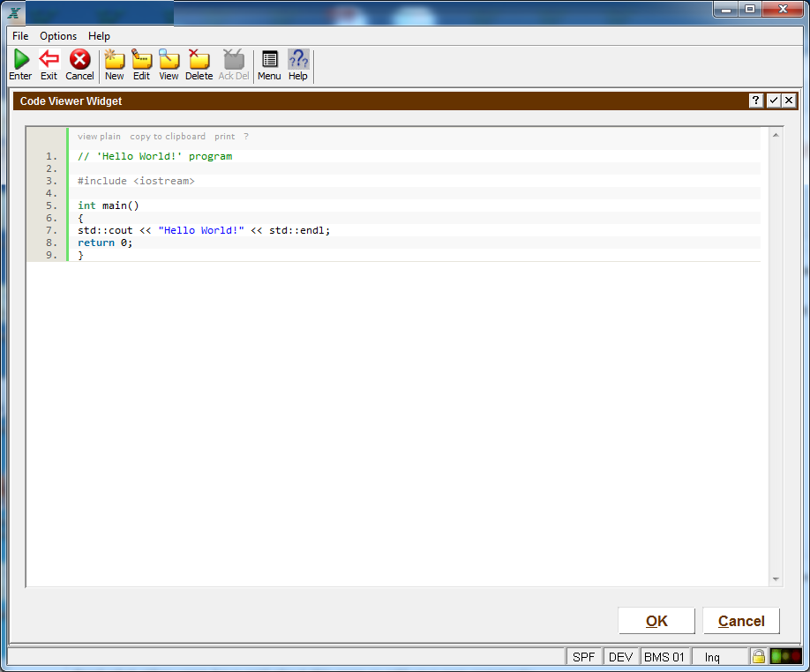Click the bottom Cancel button
The height and width of the screenshot is (672, 810).
point(741,620)
